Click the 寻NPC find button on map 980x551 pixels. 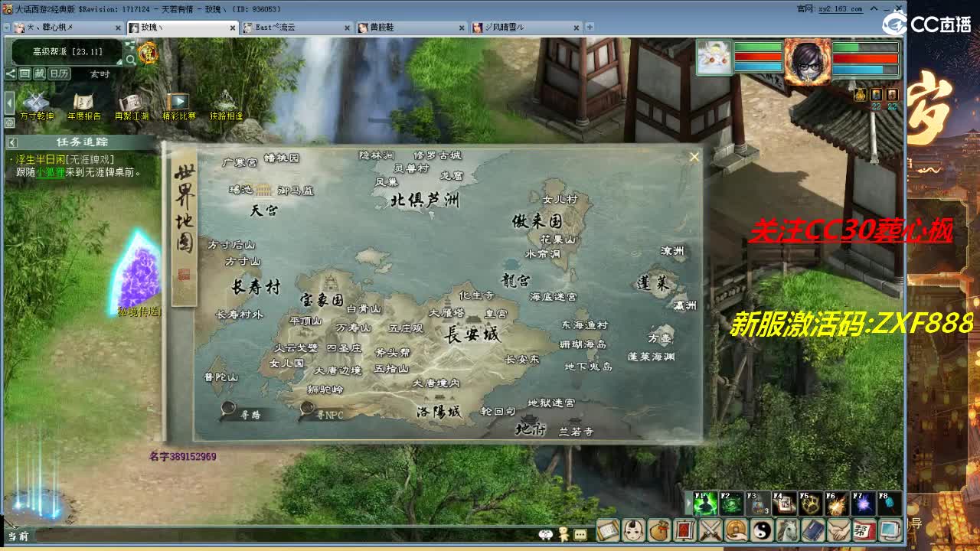click(x=322, y=412)
